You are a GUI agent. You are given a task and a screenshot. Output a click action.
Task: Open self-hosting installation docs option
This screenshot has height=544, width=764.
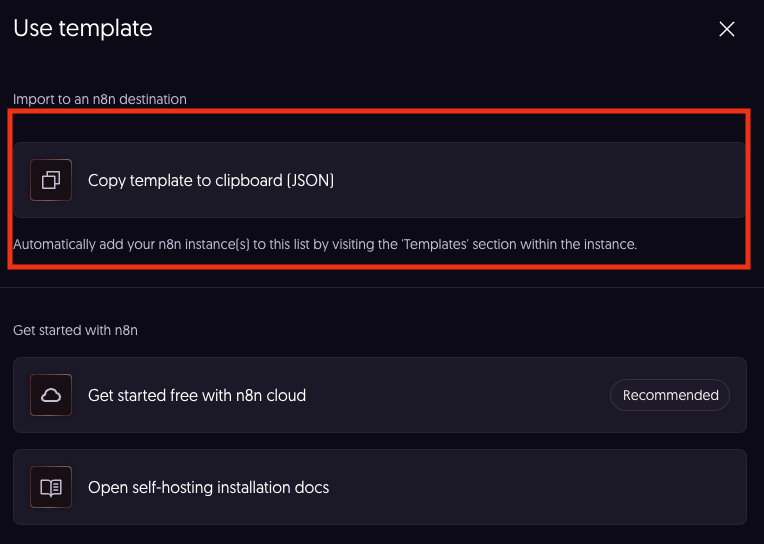click(209, 487)
